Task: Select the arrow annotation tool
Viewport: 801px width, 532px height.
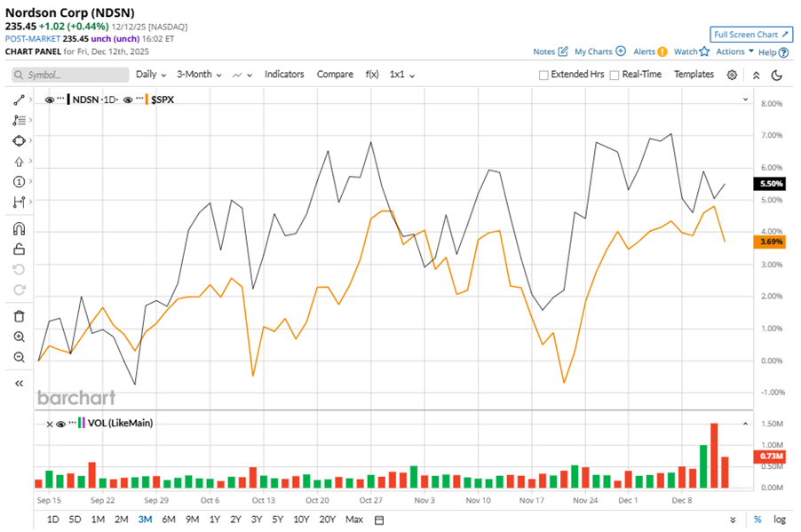Action: point(19,162)
